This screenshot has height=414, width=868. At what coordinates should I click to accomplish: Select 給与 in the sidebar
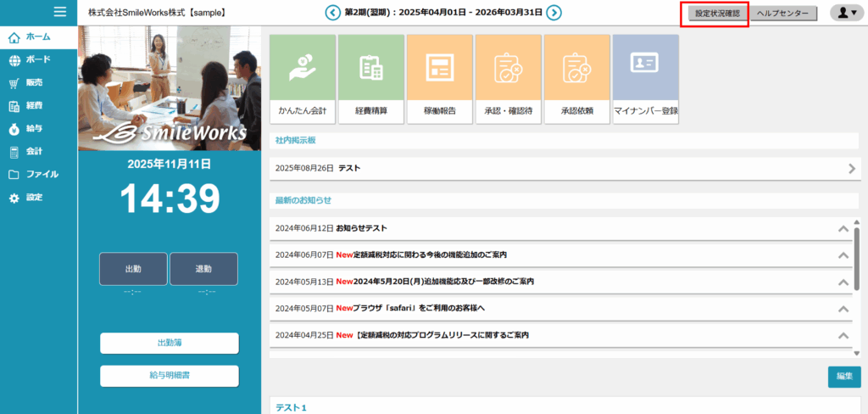click(34, 129)
